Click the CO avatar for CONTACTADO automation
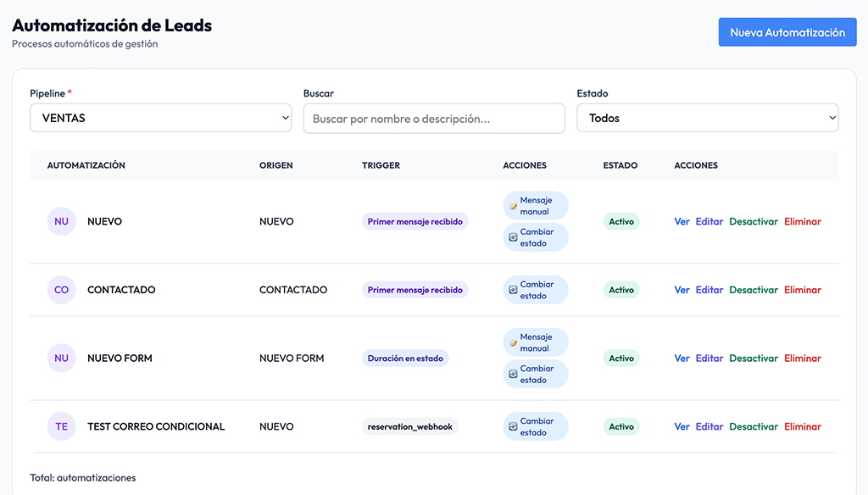Screen dimensions: 868x495 pyautogui.click(x=61, y=290)
